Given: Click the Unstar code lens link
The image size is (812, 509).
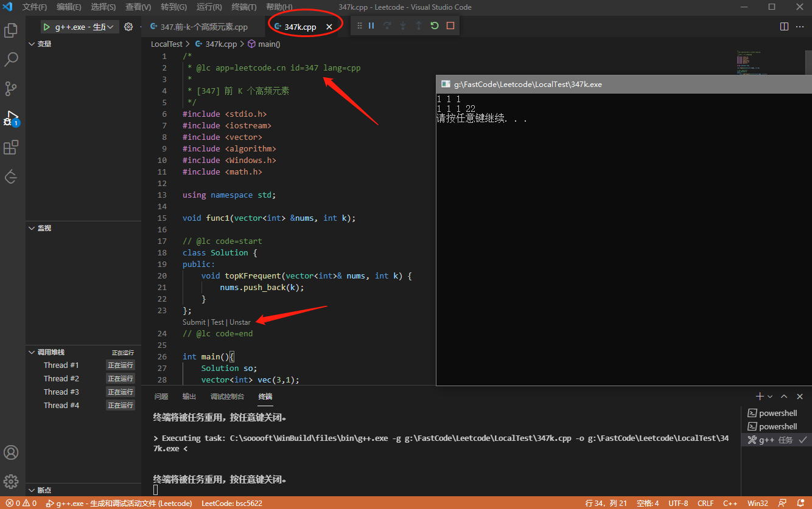Looking at the screenshot, I should (x=240, y=322).
